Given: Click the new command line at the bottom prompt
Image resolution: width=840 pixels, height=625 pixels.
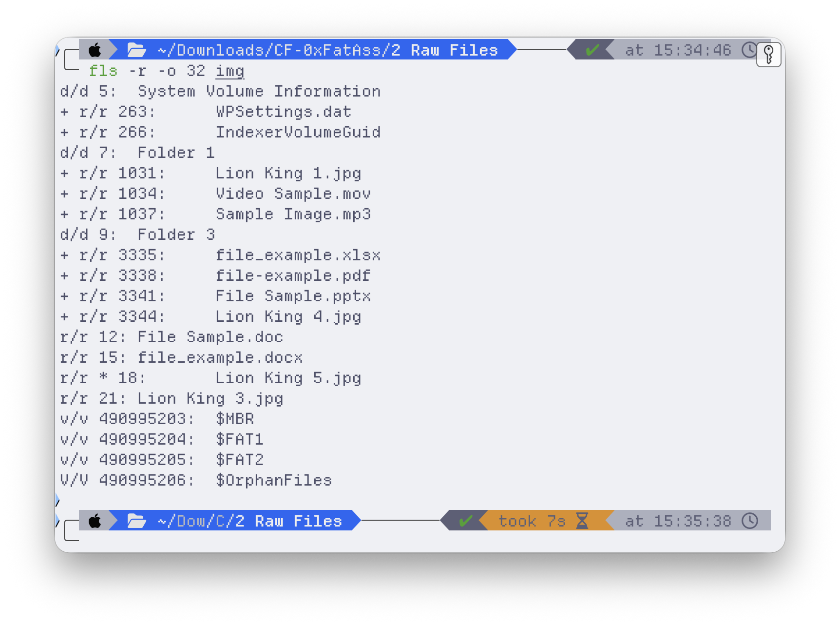Looking at the screenshot, I should click(424, 541).
